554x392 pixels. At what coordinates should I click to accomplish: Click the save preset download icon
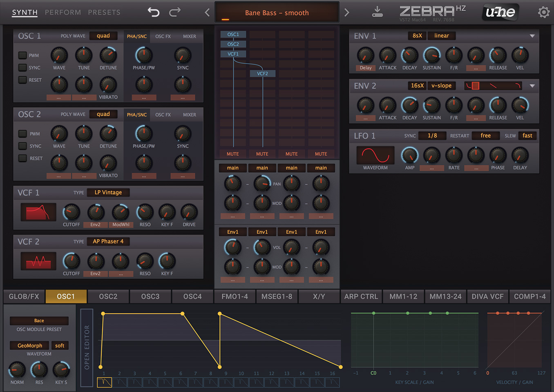click(378, 12)
